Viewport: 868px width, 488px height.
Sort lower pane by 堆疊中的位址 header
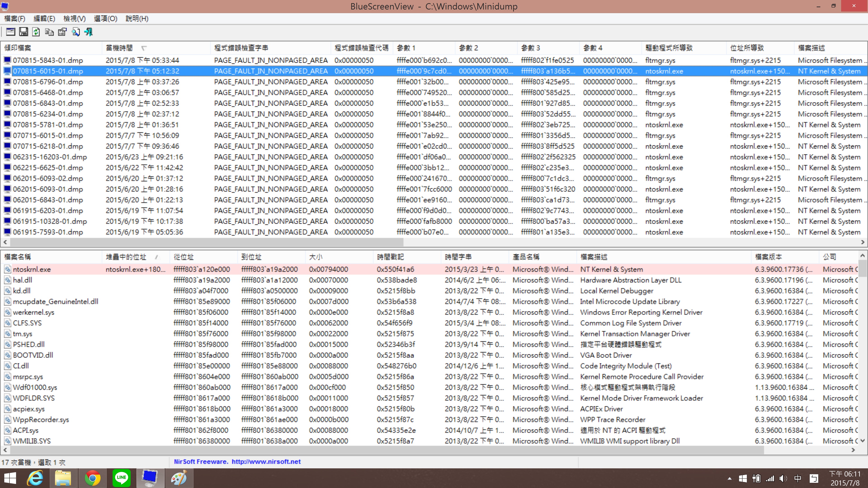click(x=136, y=257)
